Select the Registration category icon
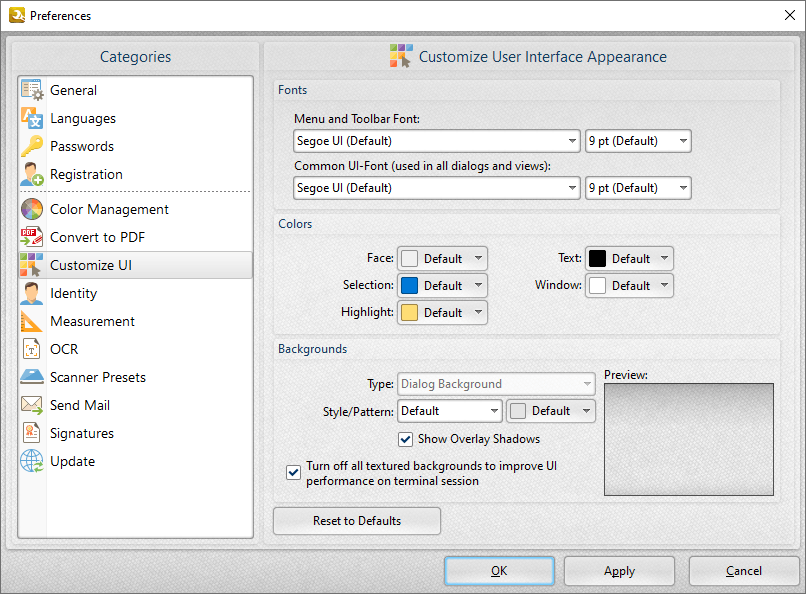 33,174
